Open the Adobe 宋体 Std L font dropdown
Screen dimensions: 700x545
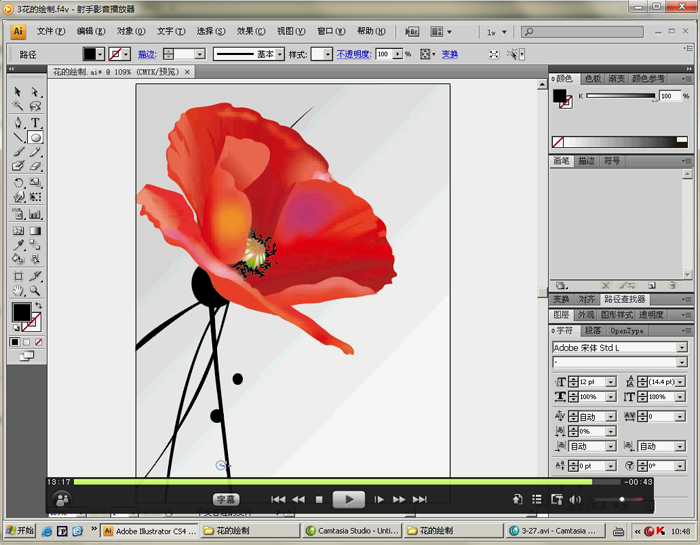681,347
